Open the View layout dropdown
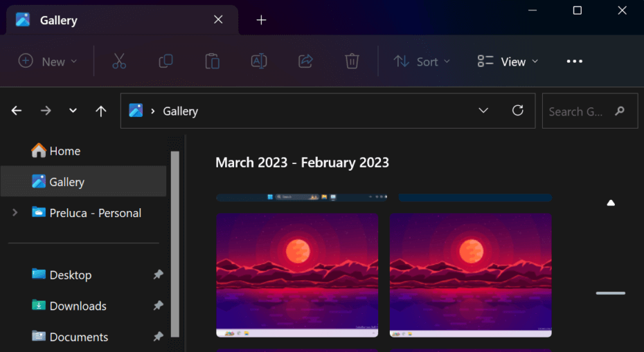This screenshot has width=644, height=352. [508, 62]
